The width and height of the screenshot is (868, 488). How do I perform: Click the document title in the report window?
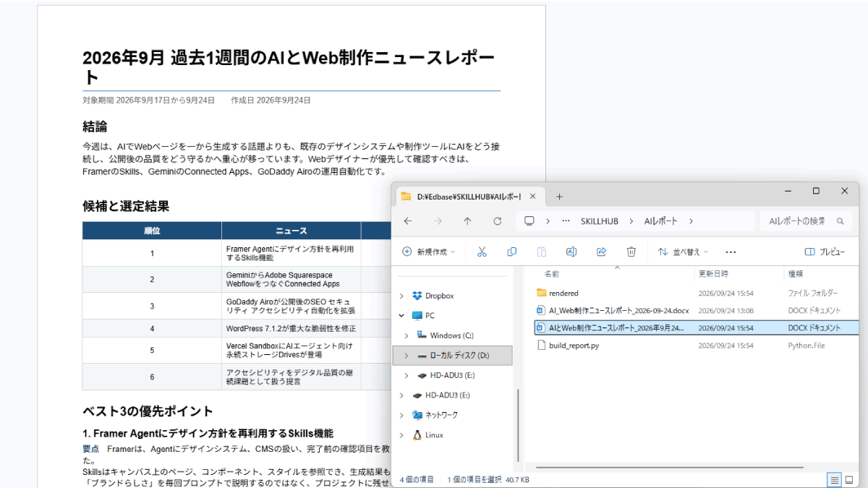289,67
